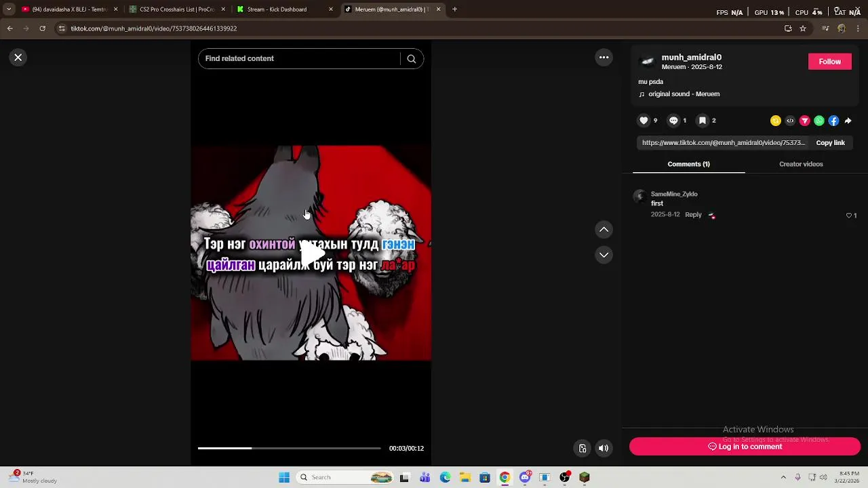Screen dimensions: 868x488
Task: Open Chrome three-dot menu
Action: click(858, 28)
